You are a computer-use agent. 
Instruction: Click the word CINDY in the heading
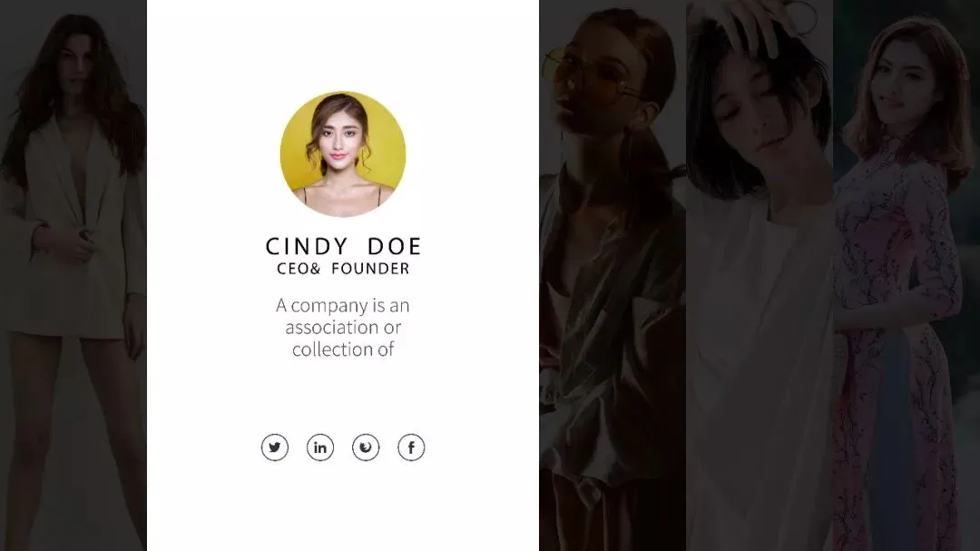[307, 246]
